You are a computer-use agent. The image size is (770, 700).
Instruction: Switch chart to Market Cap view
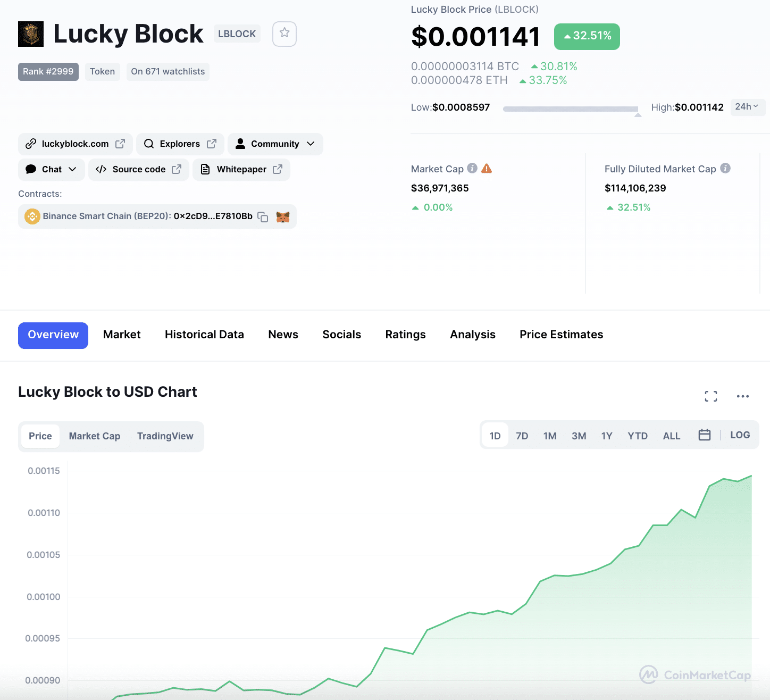[x=95, y=436]
